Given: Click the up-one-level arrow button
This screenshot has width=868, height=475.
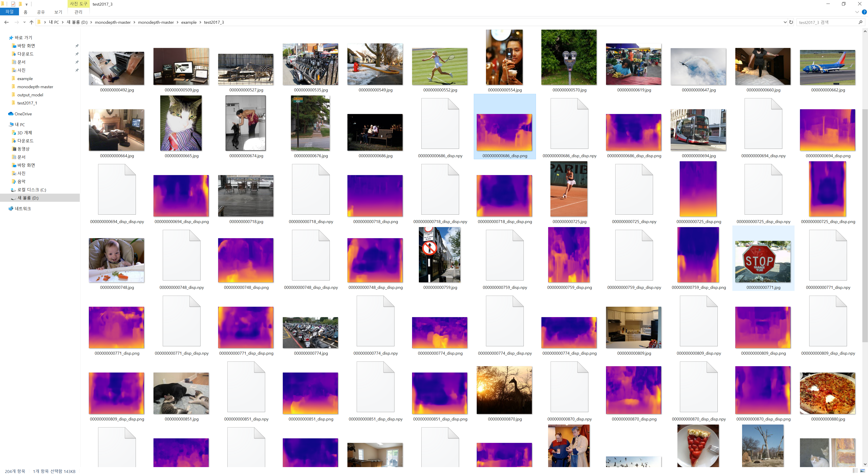Looking at the screenshot, I should (x=31, y=22).
